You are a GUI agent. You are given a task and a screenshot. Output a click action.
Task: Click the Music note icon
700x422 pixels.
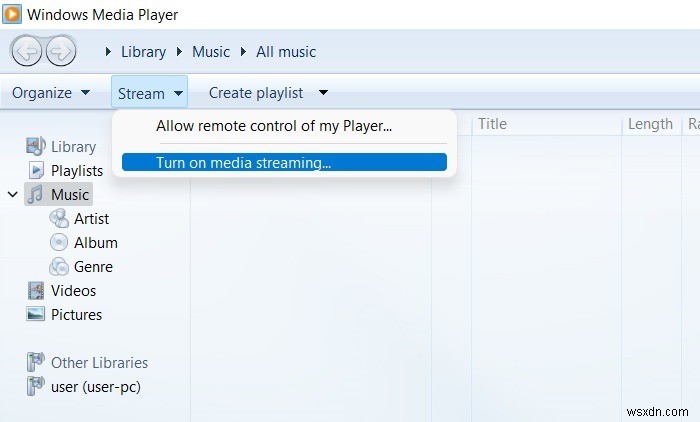click(35, 194)
